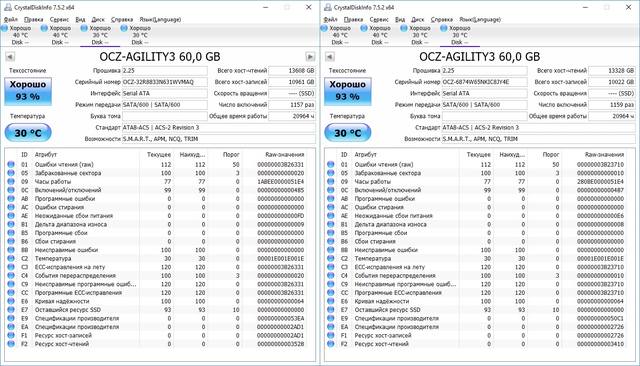Click 30 °C temperature button in left window
The width and height of the screenshot is (640, 366).
point(28,133)
